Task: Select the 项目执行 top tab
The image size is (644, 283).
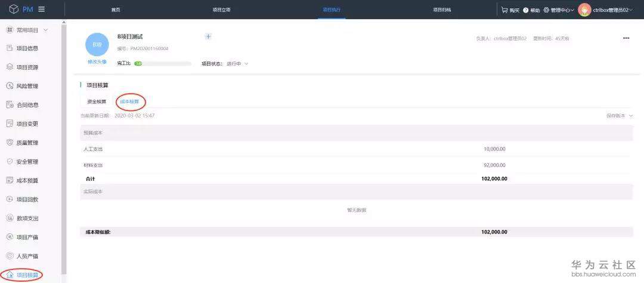Action: click(332, 10)
